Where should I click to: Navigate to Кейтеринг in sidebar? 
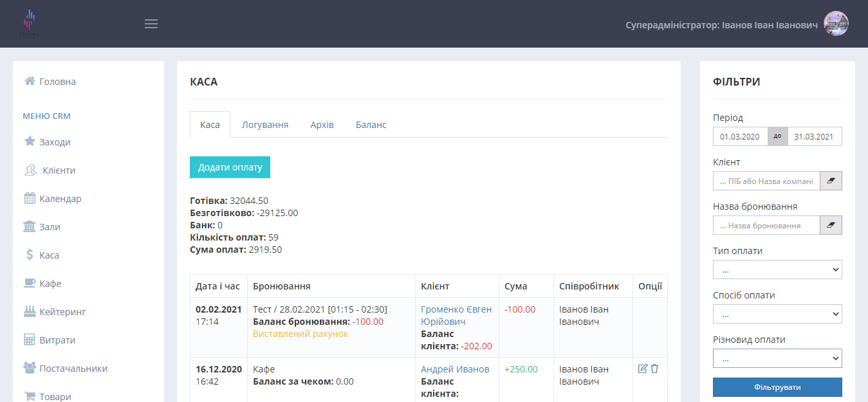(x=62, y=312)
